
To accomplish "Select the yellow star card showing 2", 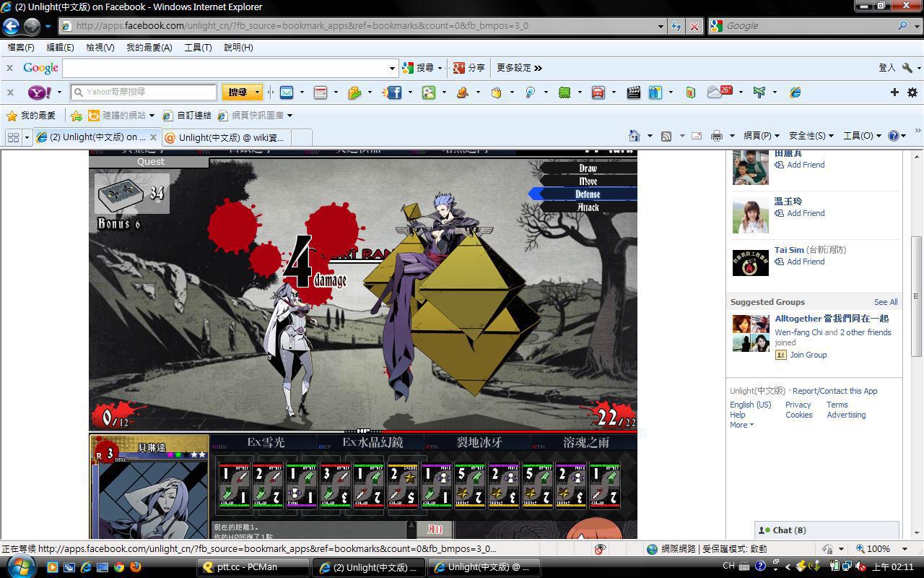I will [402, 486].
